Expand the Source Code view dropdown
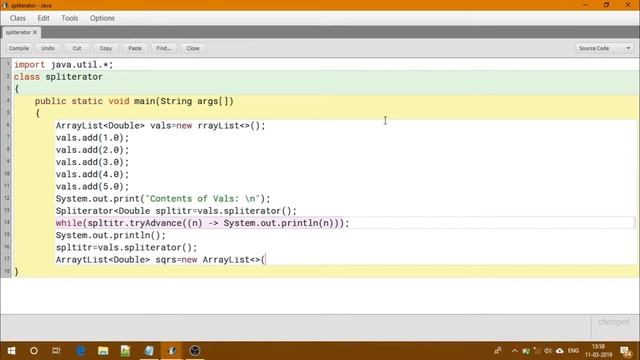Viewport: 640px width, 360px height. point(604,48)
